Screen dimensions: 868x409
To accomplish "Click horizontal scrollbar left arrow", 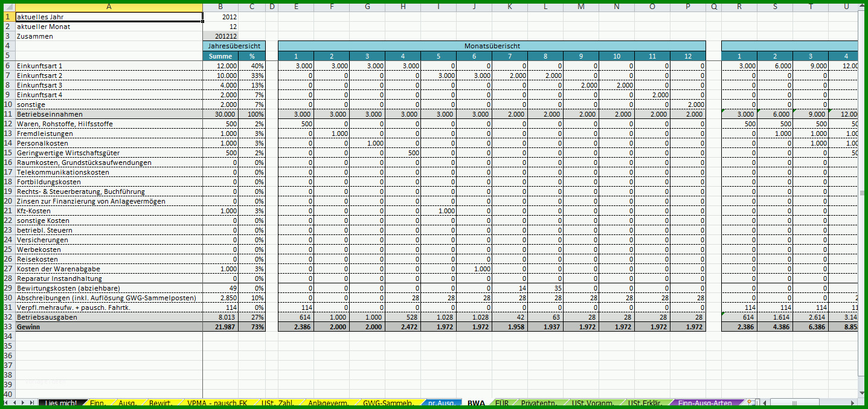I will [x=765, y=402].
